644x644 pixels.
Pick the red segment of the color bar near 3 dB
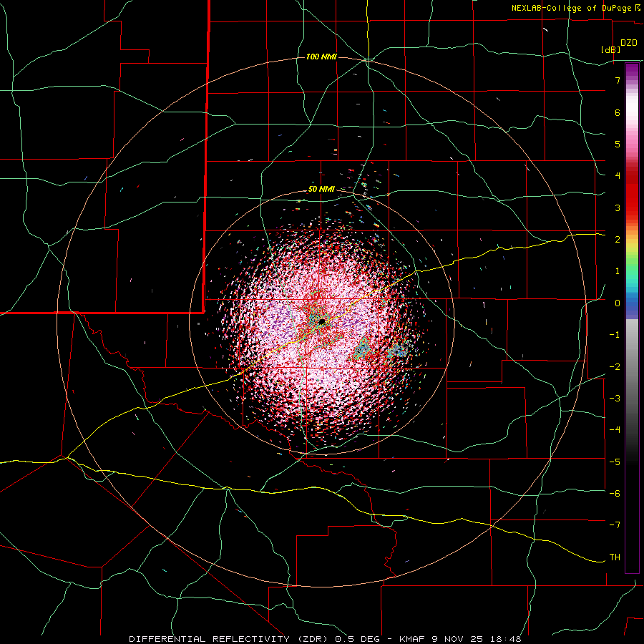pos(632,205)
